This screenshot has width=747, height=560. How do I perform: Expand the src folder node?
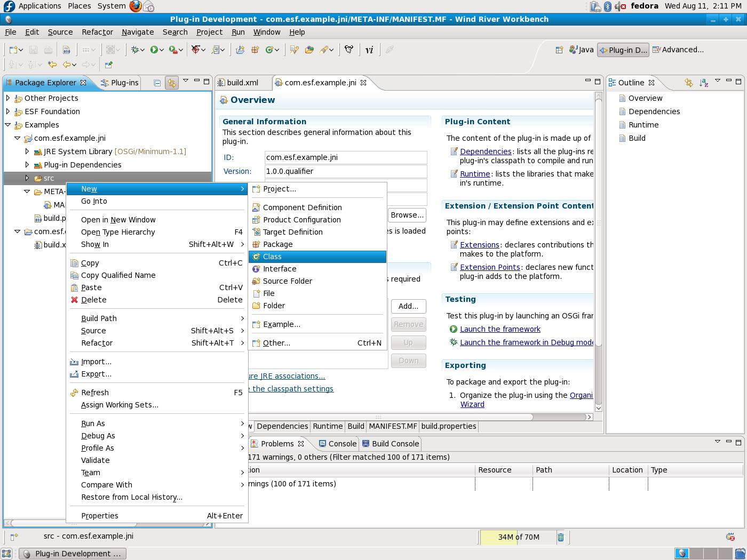pyautogui.click(x=27, y=178)
